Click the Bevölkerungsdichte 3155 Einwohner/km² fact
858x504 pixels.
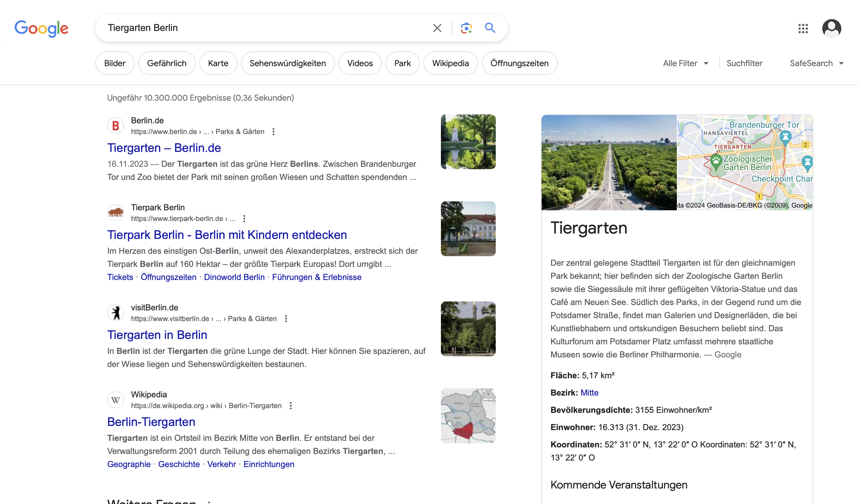click(x=631, y=410)
